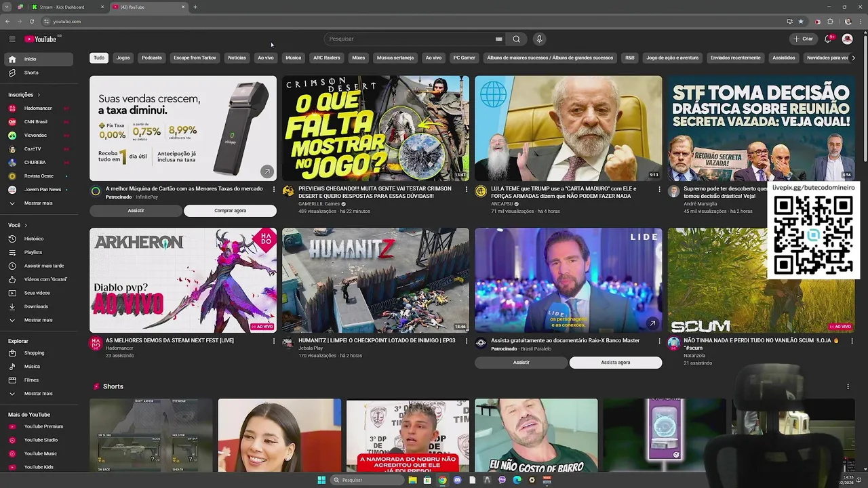The height and width of the screenshot is (488, 868).
Task: Expand Mostrar mais under Inscrições
Action: 40,203
